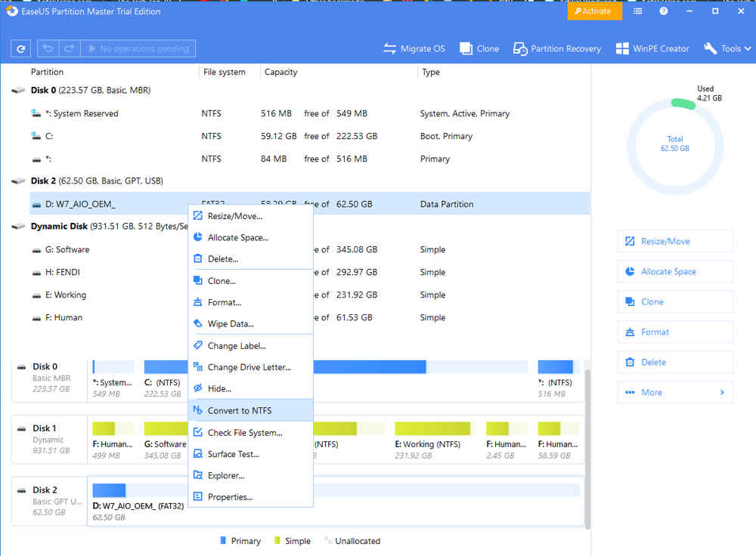Open Properties from context menu
Screen dimensions: 756x556
tap(251, 497)
